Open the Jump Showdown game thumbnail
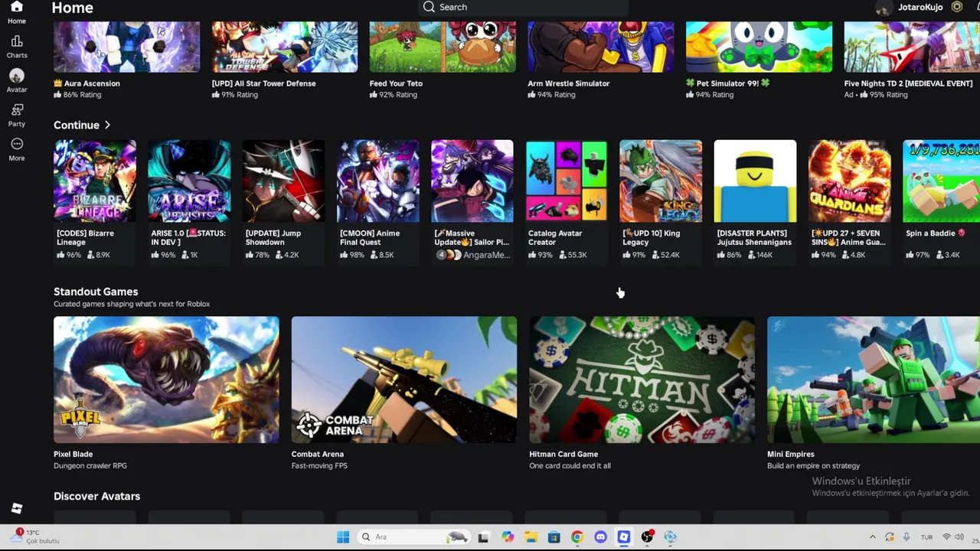Viewport: 980px width, 551px height. (x=283, y=181)
